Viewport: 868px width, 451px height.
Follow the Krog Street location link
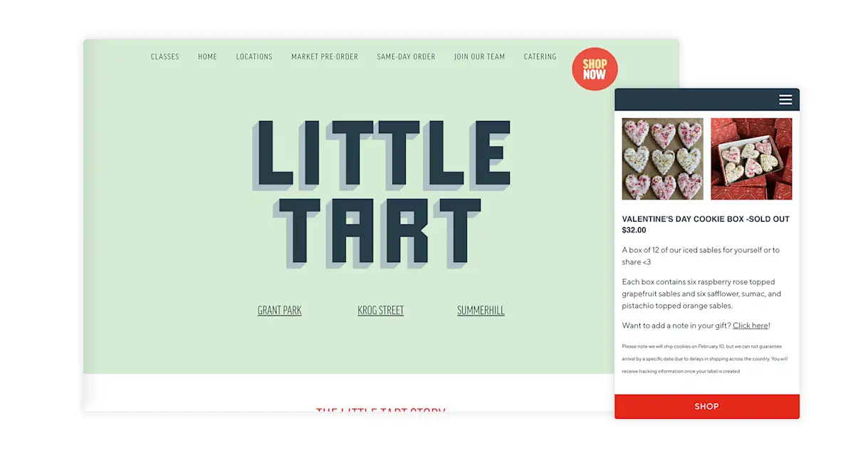click(381, 311)
